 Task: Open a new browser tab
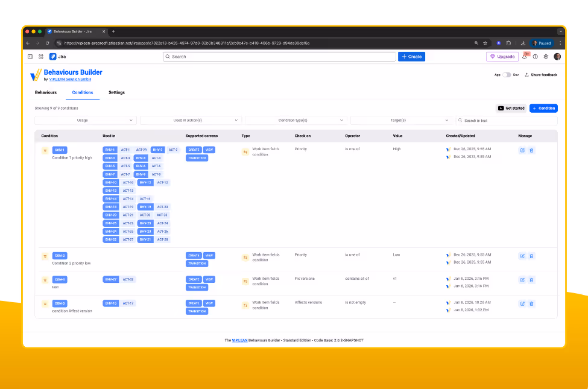coord(113,31)
